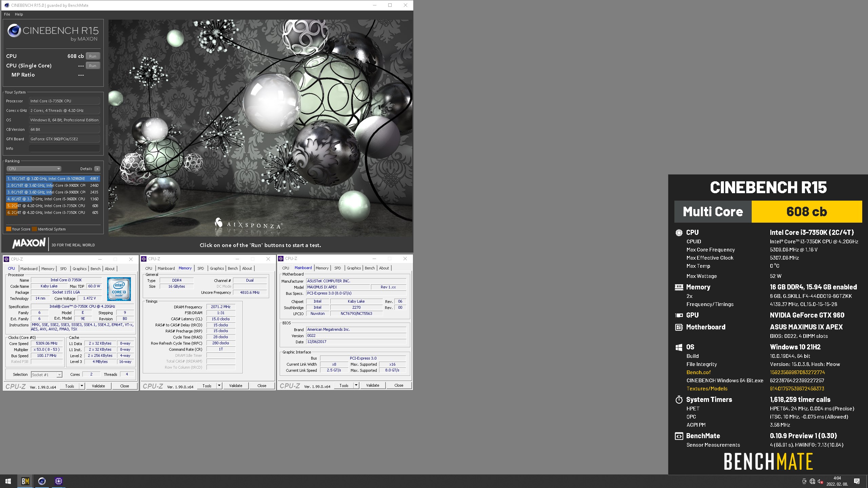This screenshot has height=488, width=868.
Task: Open the File menu in Cinebench
Action: click(x=7, y=14)
